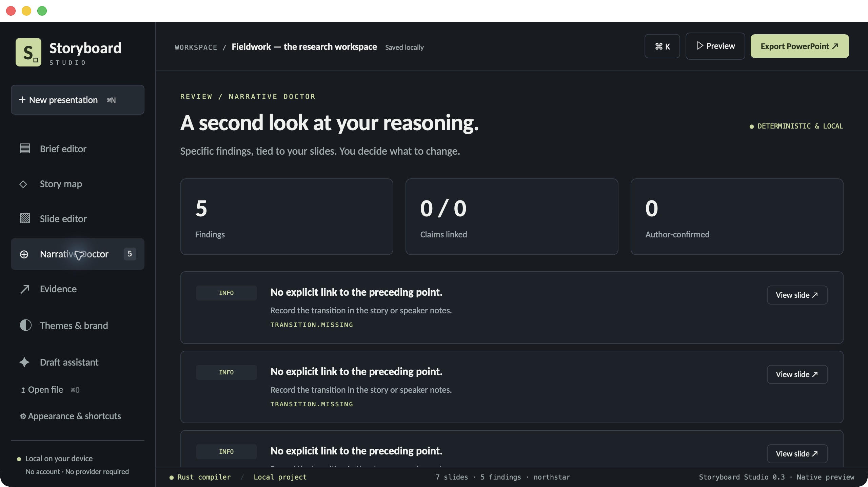Open the Brief editor lines icon
The height and width of the screenshot is (487, 868).
(x=25, y=149)
